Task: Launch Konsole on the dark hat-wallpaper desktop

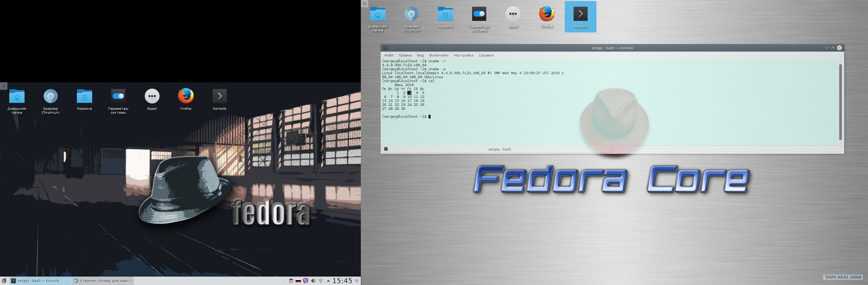Action: point(220,99)
